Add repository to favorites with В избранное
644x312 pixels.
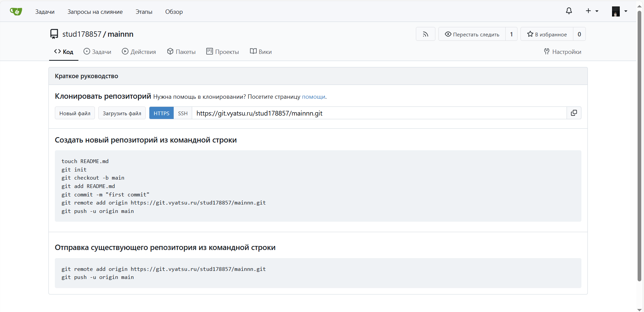coord(547,34)
